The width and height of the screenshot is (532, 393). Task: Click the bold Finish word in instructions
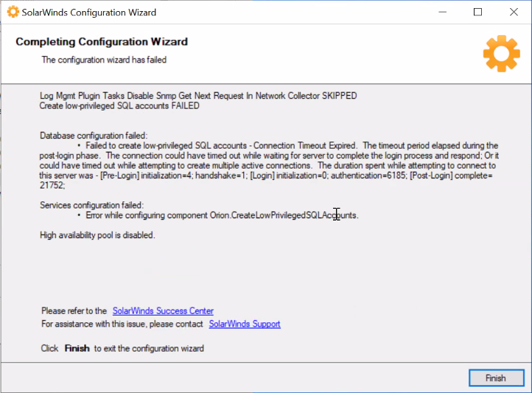77,349
